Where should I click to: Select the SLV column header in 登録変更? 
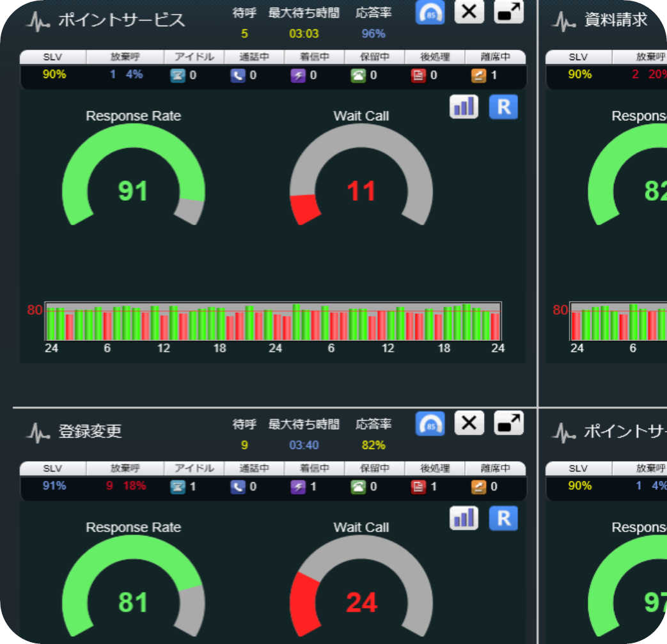pyautogui.click(x=52, y=468)
